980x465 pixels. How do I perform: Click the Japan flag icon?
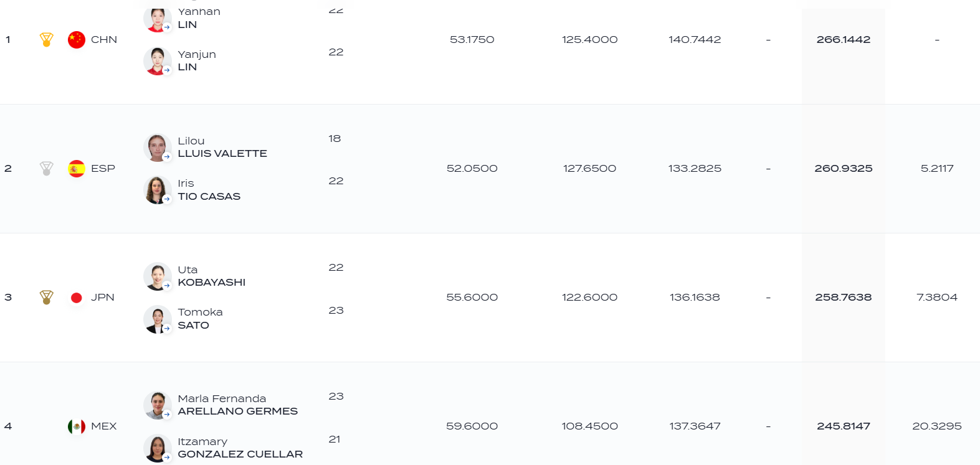(77, 298)
